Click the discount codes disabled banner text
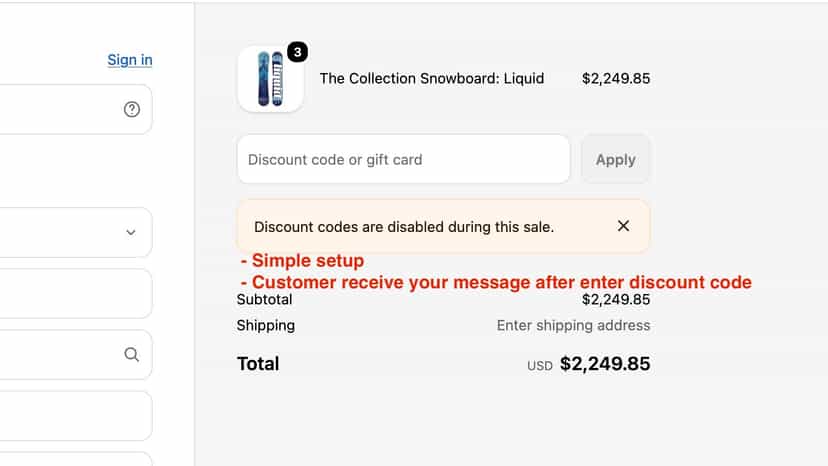828x466 pixels. (x=404, y=227)
